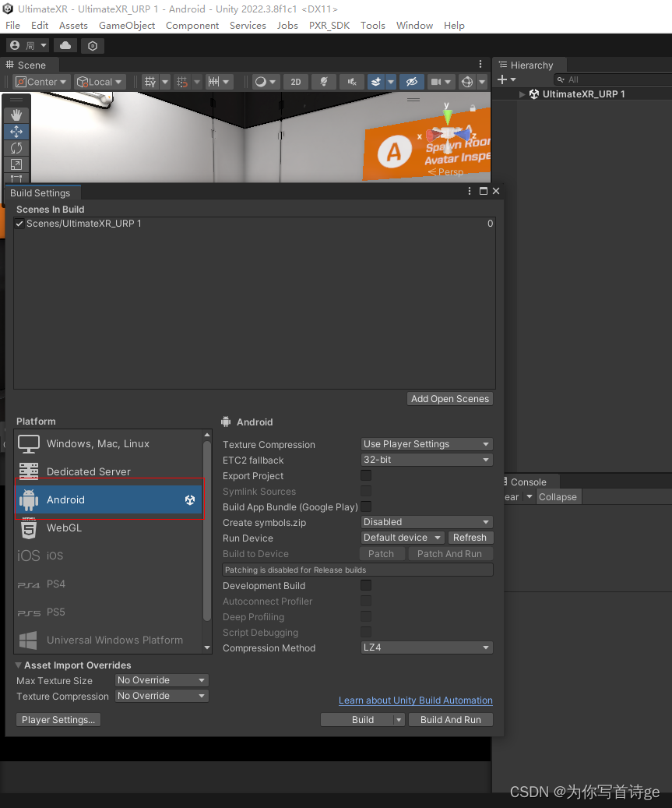The width and height of the screenshot is (672, 808).
Task: Maximize the Build Settings window
Action: 483,191
